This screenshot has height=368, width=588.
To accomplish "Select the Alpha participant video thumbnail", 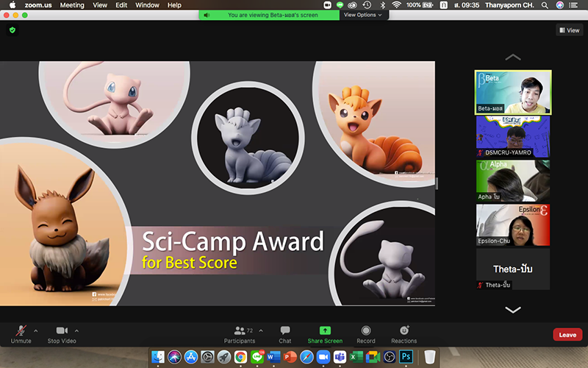I will pyautogui.click(x=513, y=180).
